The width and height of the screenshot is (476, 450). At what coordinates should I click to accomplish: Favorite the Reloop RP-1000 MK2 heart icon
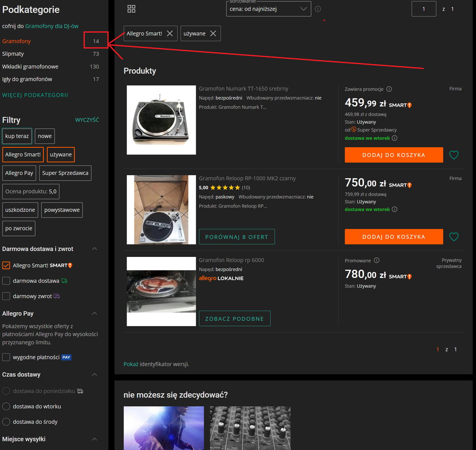point(454,236)
